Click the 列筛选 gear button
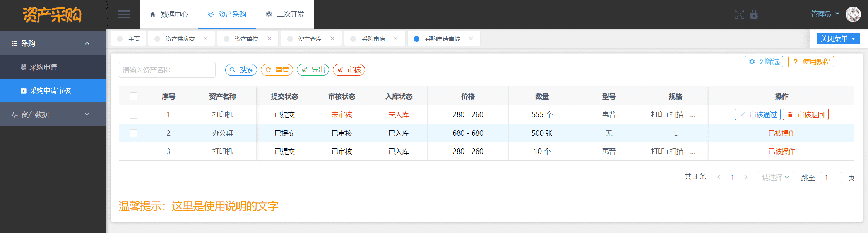This screenshot has height=233, width=868. coord(764,62)
